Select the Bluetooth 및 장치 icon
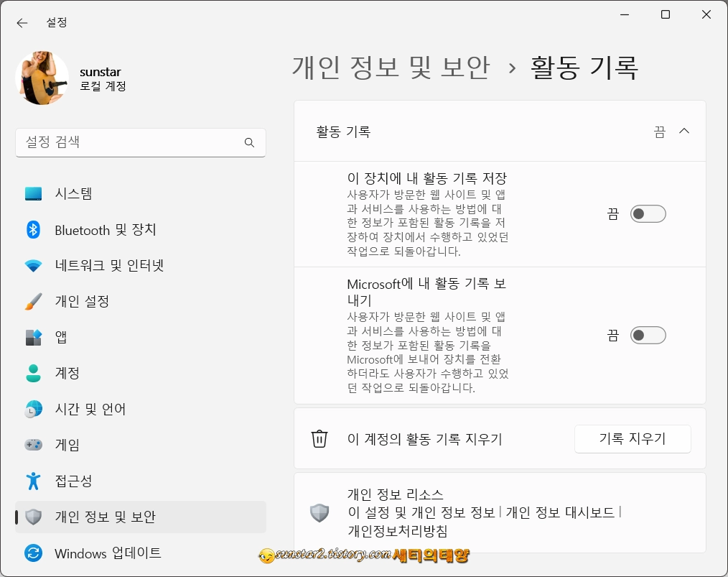The image size is (728, 577). pyautogui.click(x=33, y=229)
